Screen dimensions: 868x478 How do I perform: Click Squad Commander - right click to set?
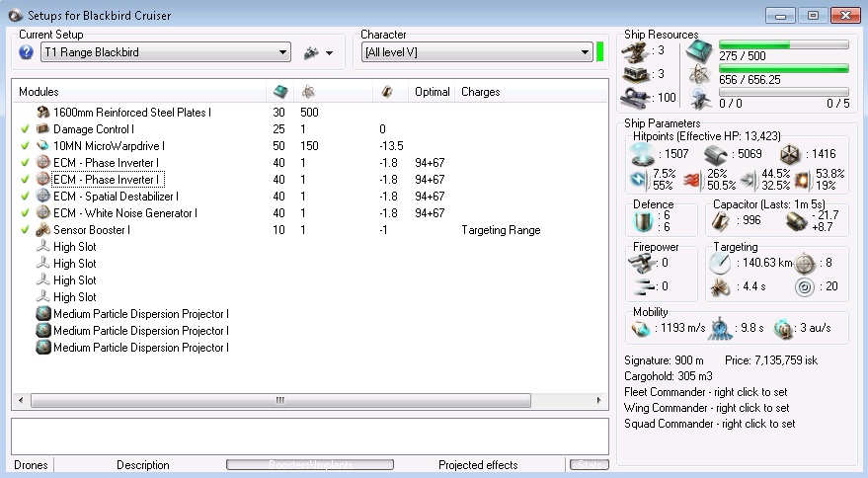709,424
